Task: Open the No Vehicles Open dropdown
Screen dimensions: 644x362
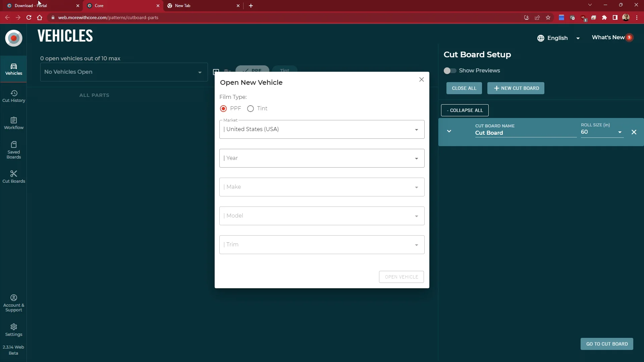Action: pos(124,72)
